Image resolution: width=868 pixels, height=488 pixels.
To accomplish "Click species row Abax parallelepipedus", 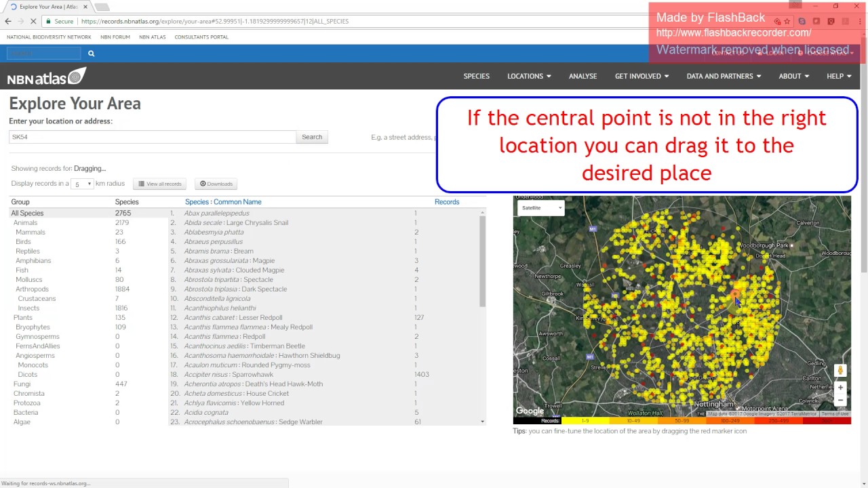I will tap(324, 213).
